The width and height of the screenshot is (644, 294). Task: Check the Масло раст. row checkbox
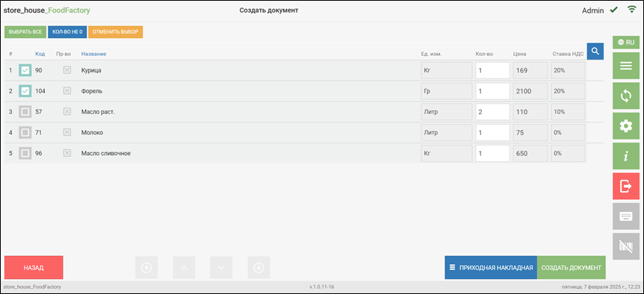(x=25, y=112)
